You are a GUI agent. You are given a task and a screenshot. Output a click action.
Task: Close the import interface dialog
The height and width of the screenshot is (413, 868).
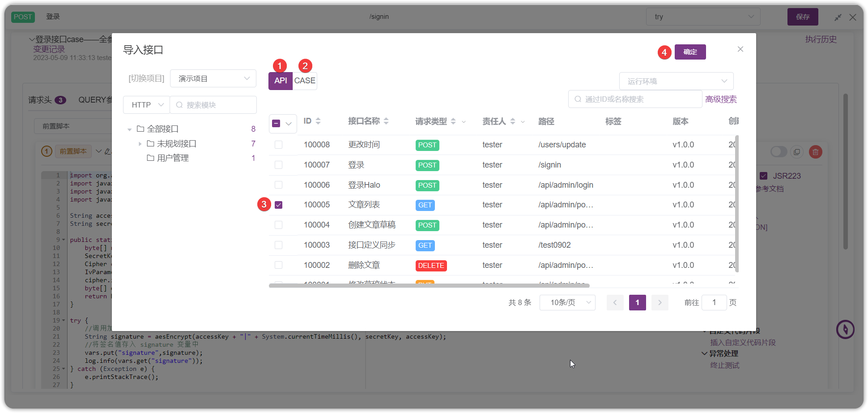(x=740, y=49)
